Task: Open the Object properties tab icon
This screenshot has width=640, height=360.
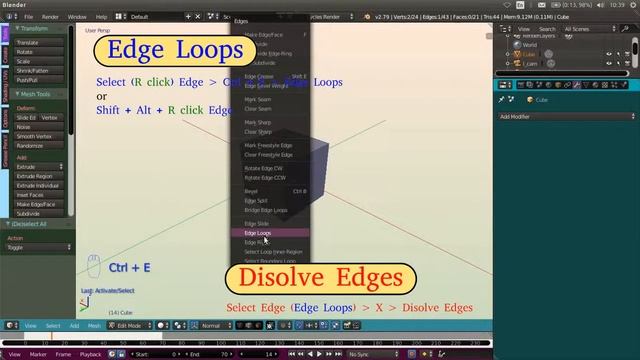Action: pos(558,84)
